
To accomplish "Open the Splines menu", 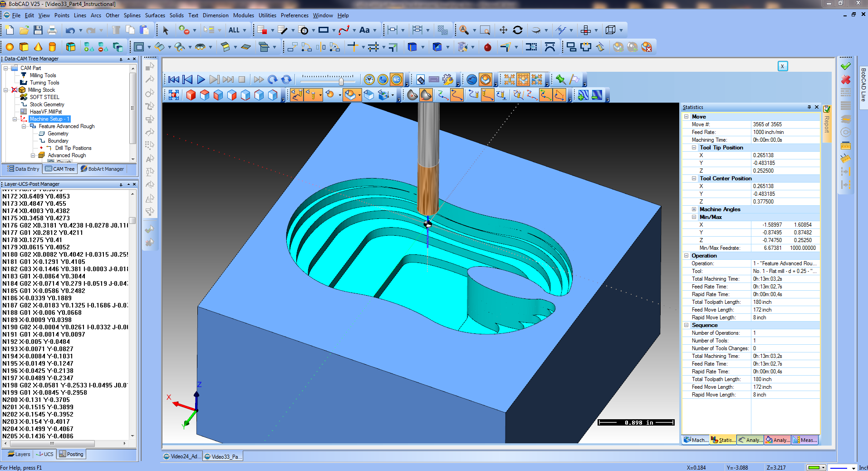I will (132, 15).
